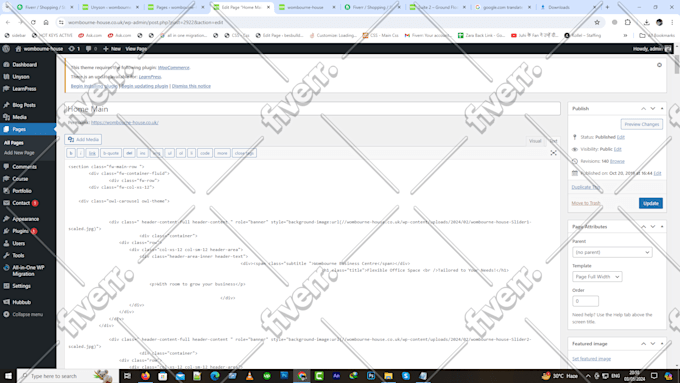Expand the system tray hidden icons
This screenshot has height=383, width=680.
coord(588,376)
